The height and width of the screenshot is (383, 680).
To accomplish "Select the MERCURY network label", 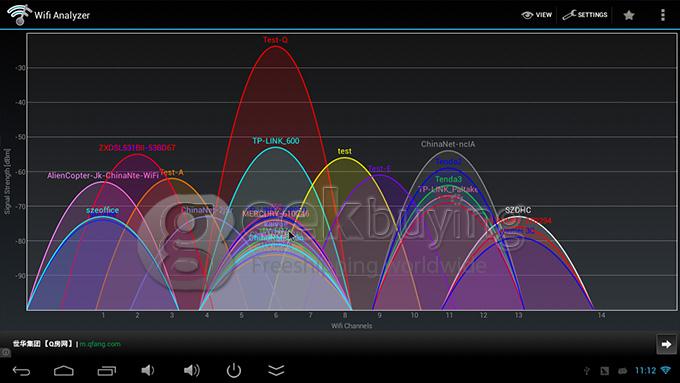I will [x=276, y=214].
